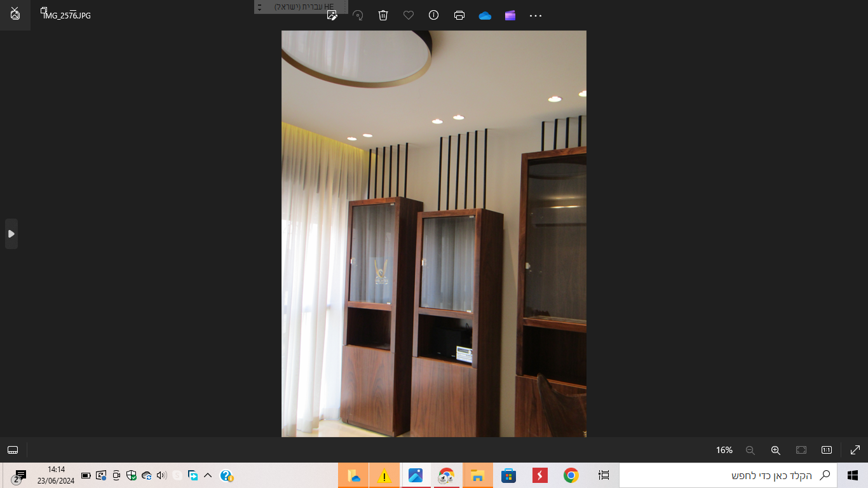Print the photo with the printer icon
The height and width of the screenshot is (488, 868).
pos(459,15)
